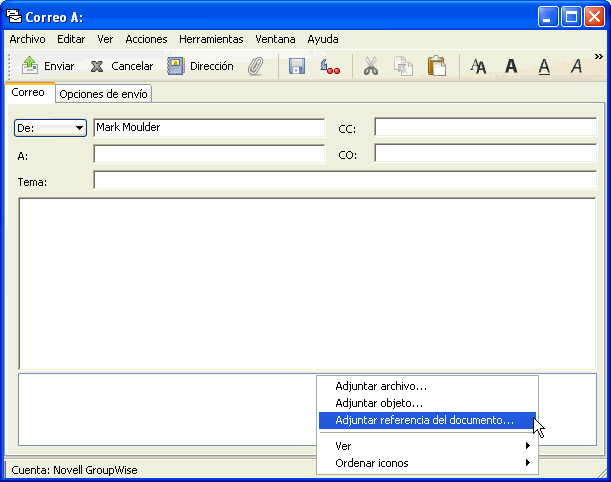611x482 pixels.
Task: Click the copy icon in toolbar
Action: coord(403,66)
